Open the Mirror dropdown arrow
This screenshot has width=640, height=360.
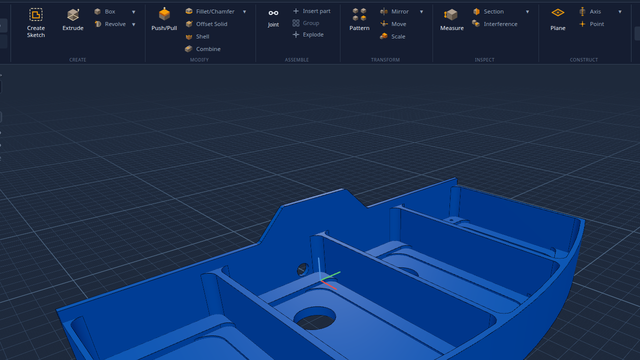422,12
